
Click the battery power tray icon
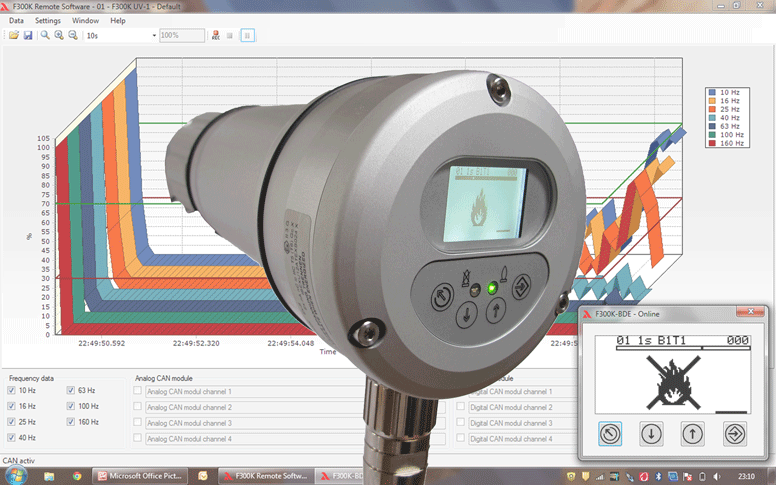(702, 477)
